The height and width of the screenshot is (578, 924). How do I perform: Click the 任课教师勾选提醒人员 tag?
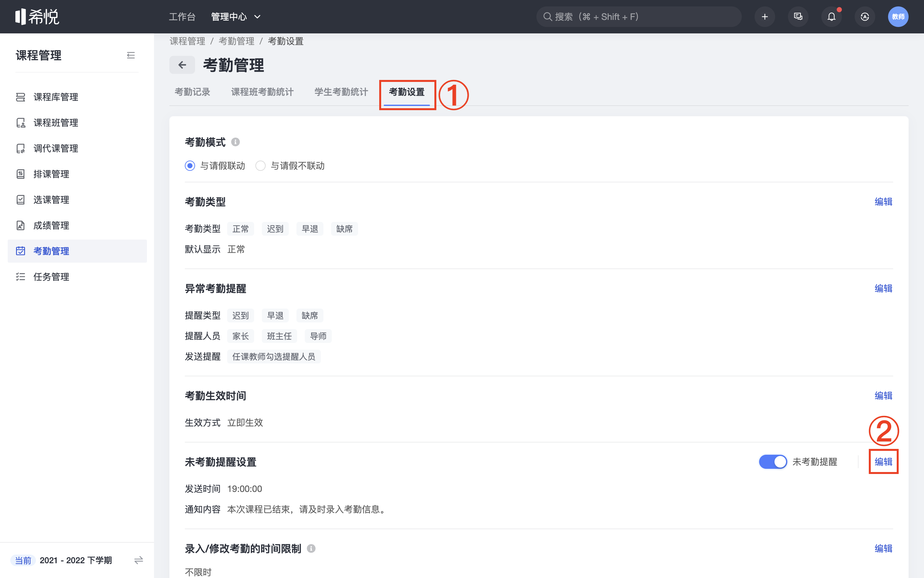pyautogui.click(x=274, y=357)
